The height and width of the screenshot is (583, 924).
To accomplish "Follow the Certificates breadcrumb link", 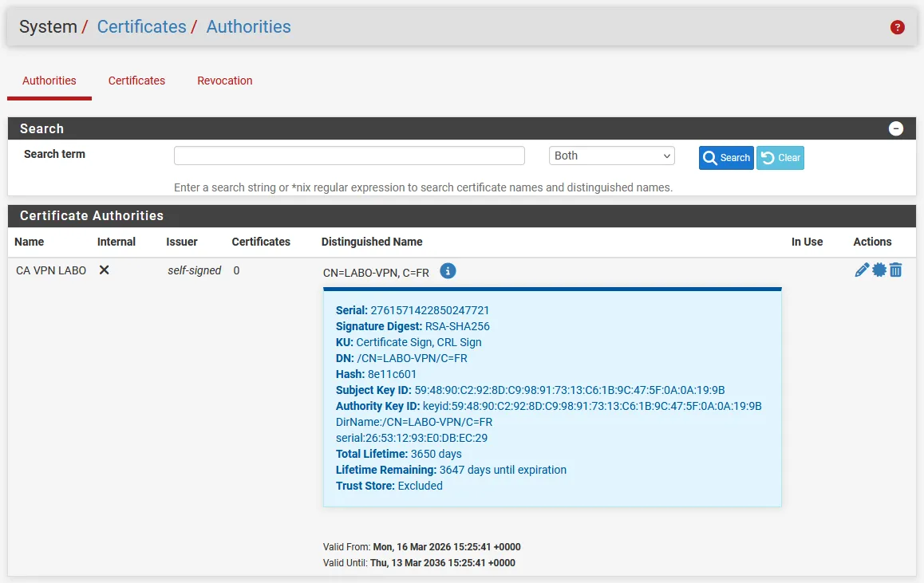I will [x=141, y=26].
